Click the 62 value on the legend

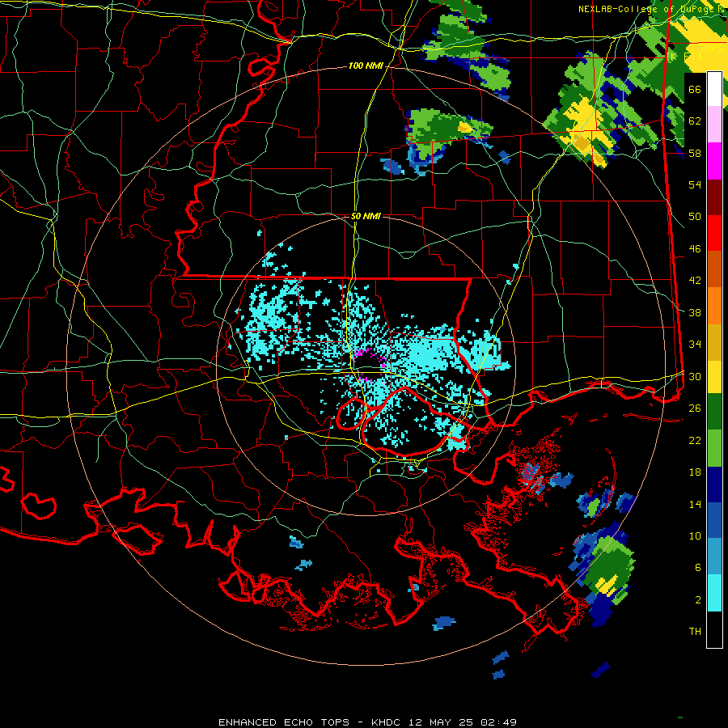695,121
